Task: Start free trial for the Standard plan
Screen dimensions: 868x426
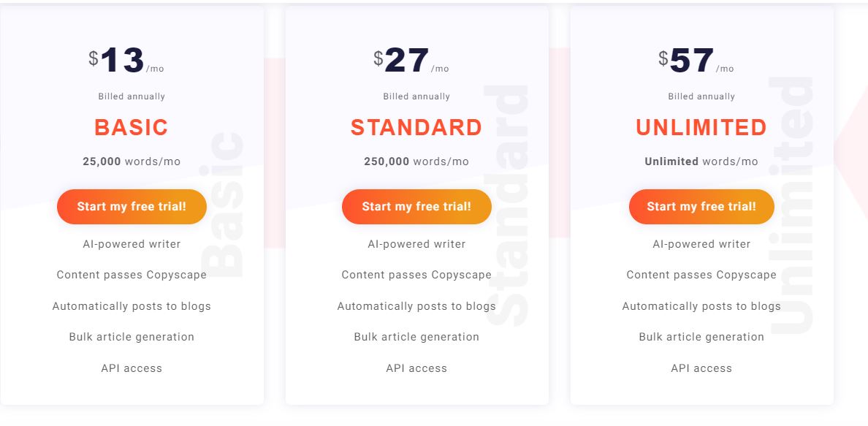Action: point(416,207)
